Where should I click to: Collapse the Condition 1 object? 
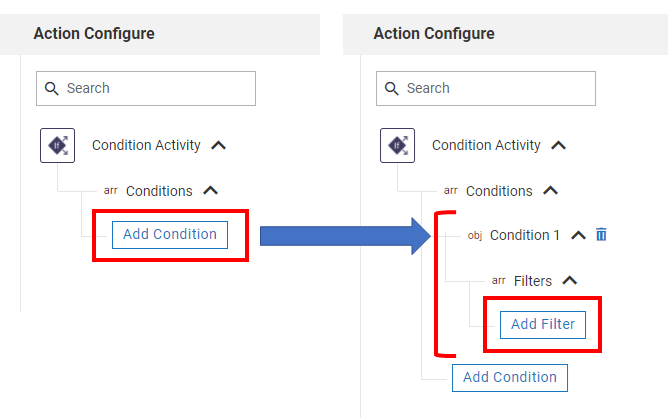tap(578, 236)
